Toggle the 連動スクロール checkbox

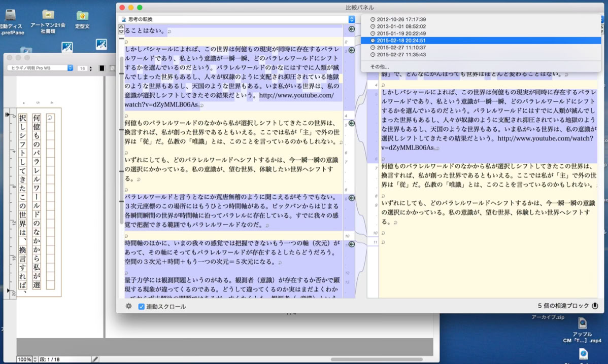(142, 306)
